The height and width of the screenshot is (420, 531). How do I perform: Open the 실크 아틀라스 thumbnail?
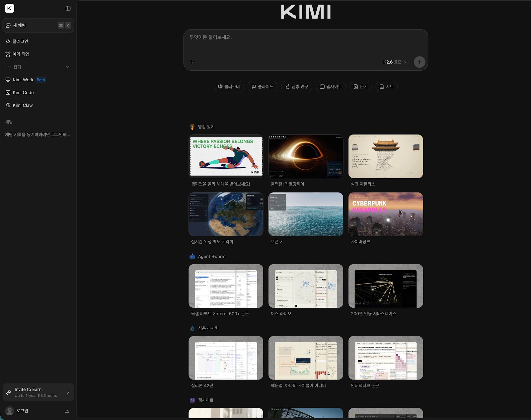386,156
